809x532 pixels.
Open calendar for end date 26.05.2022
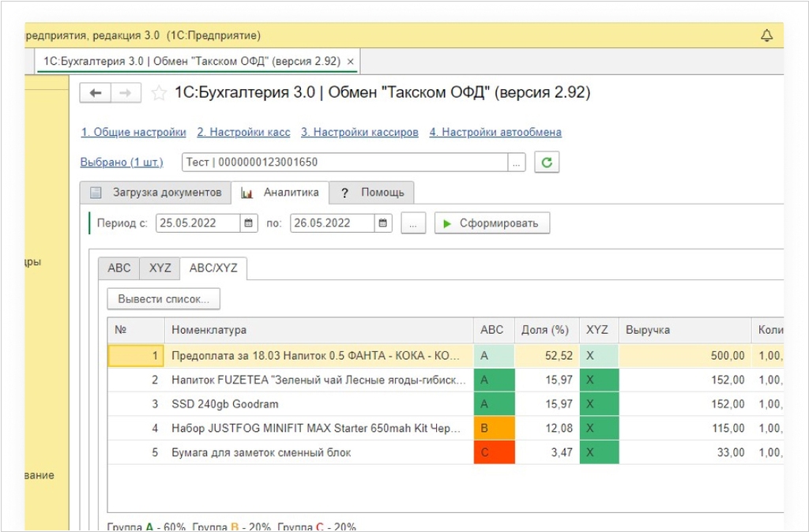(383, 223)
